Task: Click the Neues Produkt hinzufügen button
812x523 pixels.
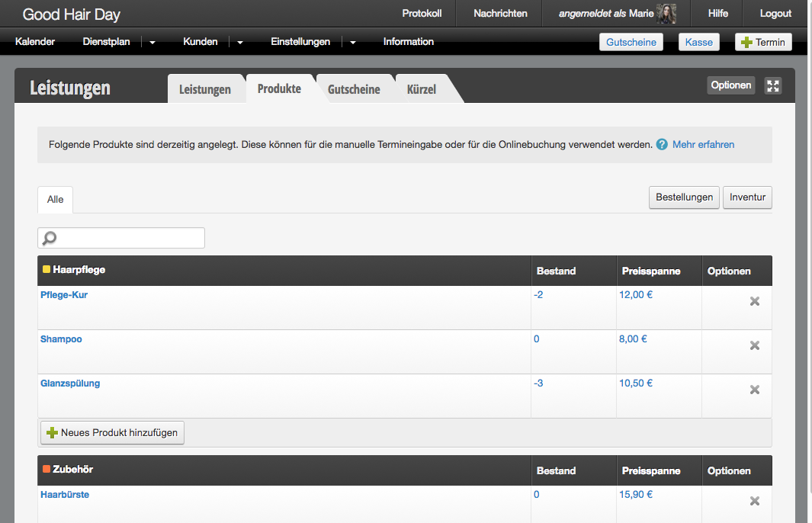Action: (x=112, y=432)
